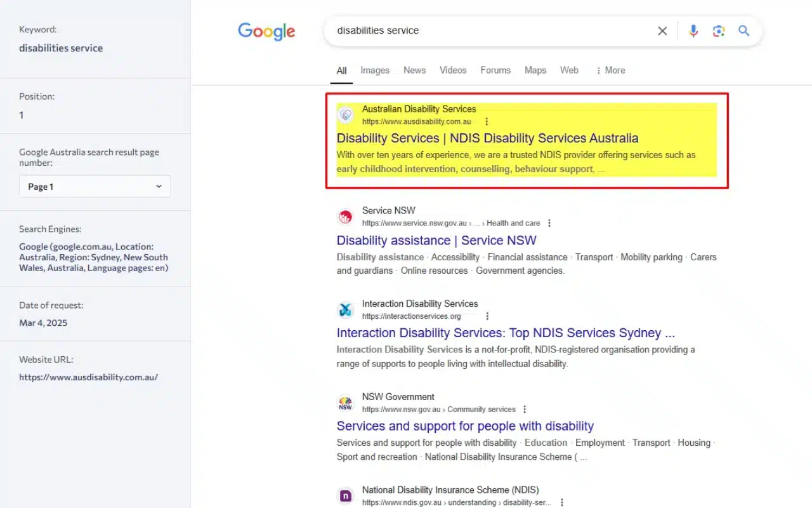Click the Interaction Disability Services favicon
The height and width of the screenshot is (508, 812).
point(345,310)
